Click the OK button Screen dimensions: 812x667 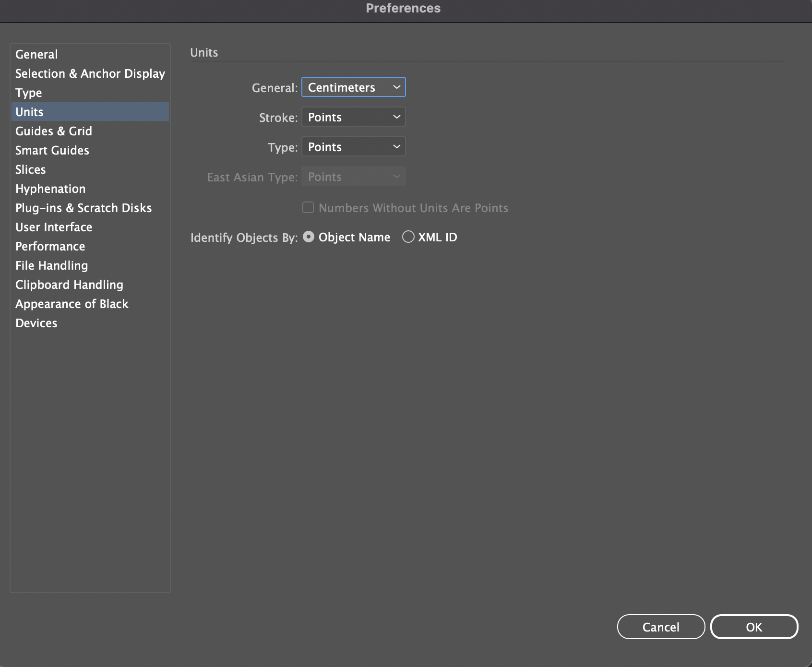pos(753,627)
